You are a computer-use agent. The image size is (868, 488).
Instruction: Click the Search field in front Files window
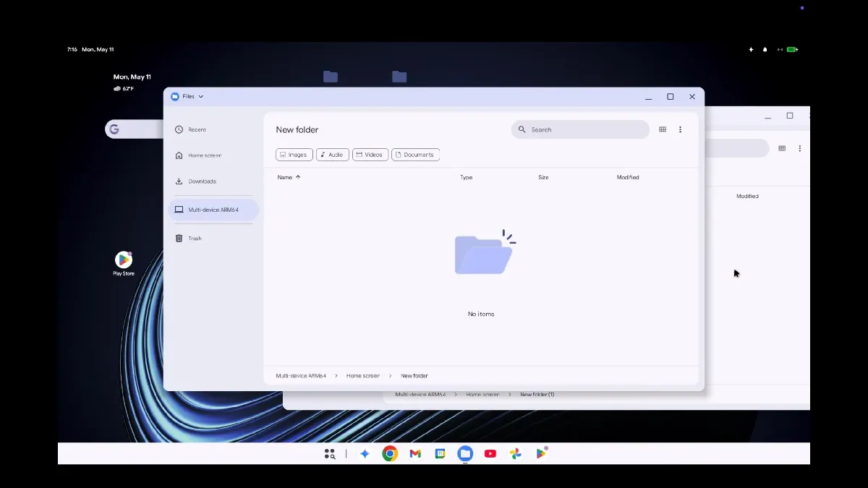(581, 129)
